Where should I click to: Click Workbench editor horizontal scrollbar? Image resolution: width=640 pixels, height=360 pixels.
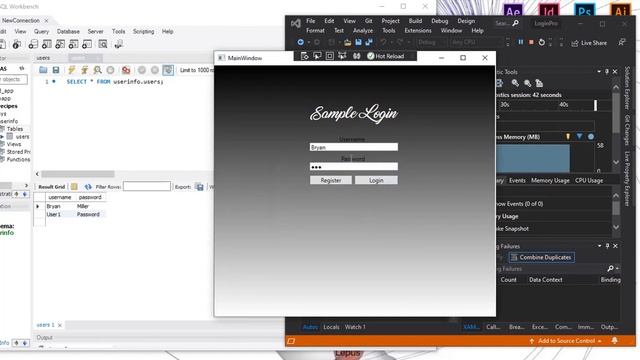pyautogui.click(x=78, y=174)
